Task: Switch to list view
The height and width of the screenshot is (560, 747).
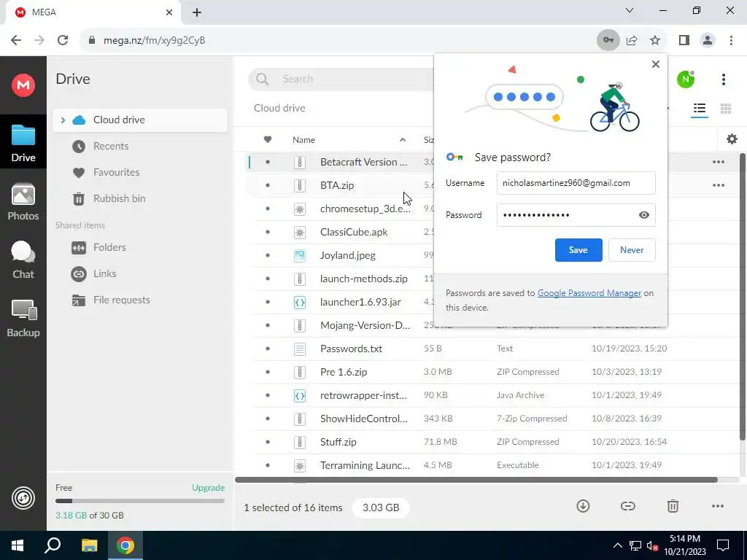Action: 700,109
